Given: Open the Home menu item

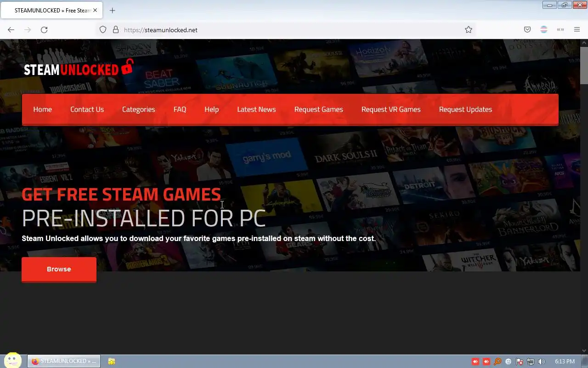Looking at the screenshot, I should [42, 109].
